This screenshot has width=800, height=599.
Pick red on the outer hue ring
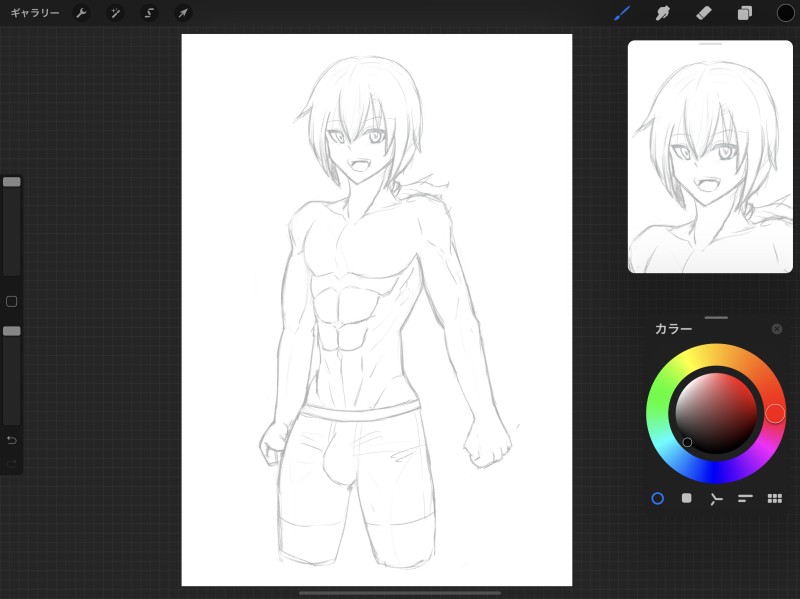[775, 413]
